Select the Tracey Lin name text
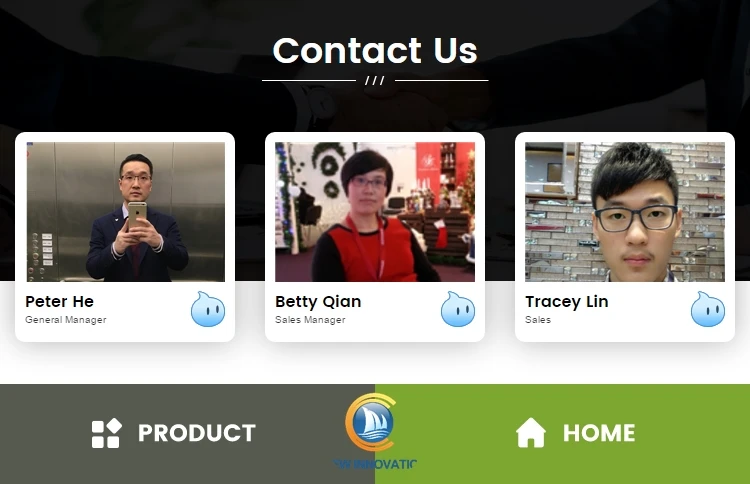The image size is (750, 484). (567, 302)
